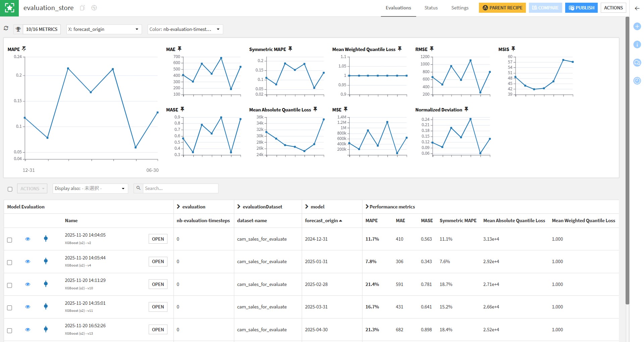This screenshot has width=644, height=342.
Task: Open the Settings tab
Action: [459, 8]
